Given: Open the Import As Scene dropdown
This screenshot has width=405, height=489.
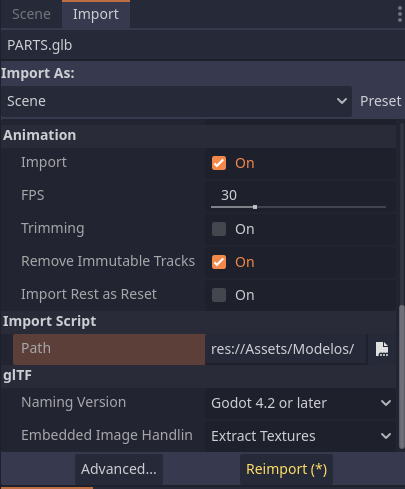Looking at the screenshot, I should (176, 101).
